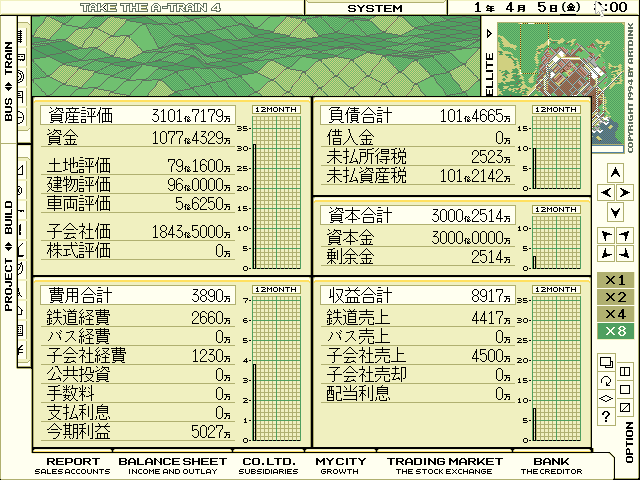The width and height of the screenshot is (640, 480).
Task: Click the diamond-shaped option icon
Action: [x=607, y=399]
